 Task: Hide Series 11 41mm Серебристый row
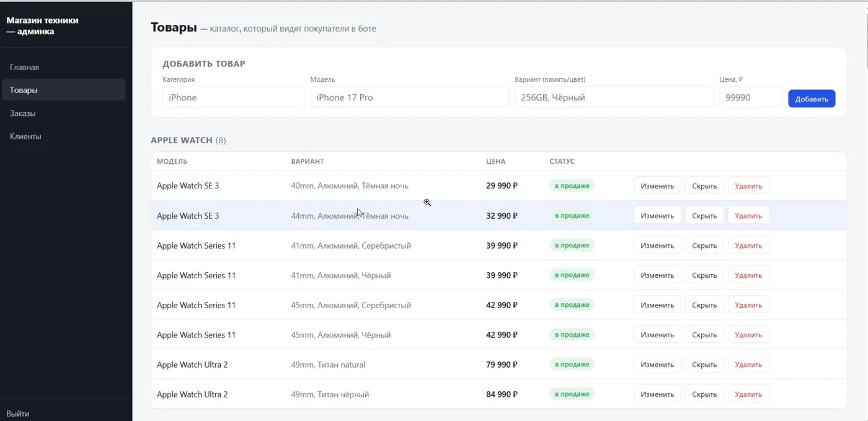coord(704,245)
